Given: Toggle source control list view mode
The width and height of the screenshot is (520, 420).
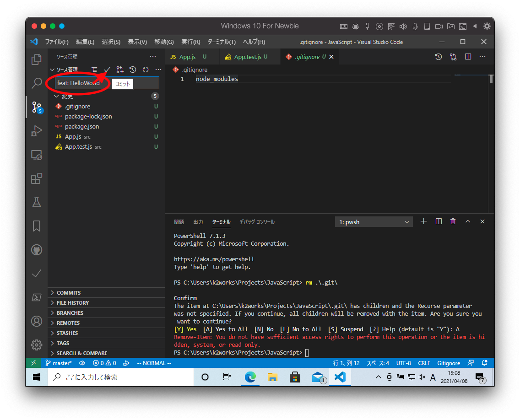Looking at the screenshot, I should [x=94, y=70].
